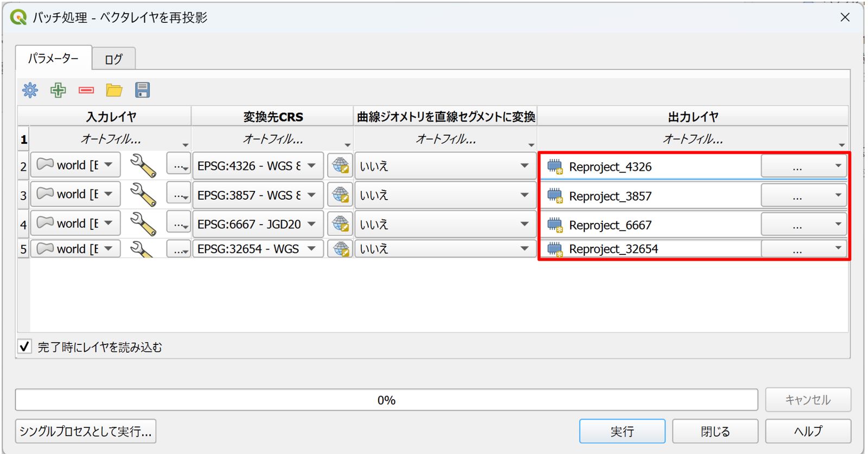Click wrench icon in row 5
Screen dimensions: 868x454
coord(143,249)
